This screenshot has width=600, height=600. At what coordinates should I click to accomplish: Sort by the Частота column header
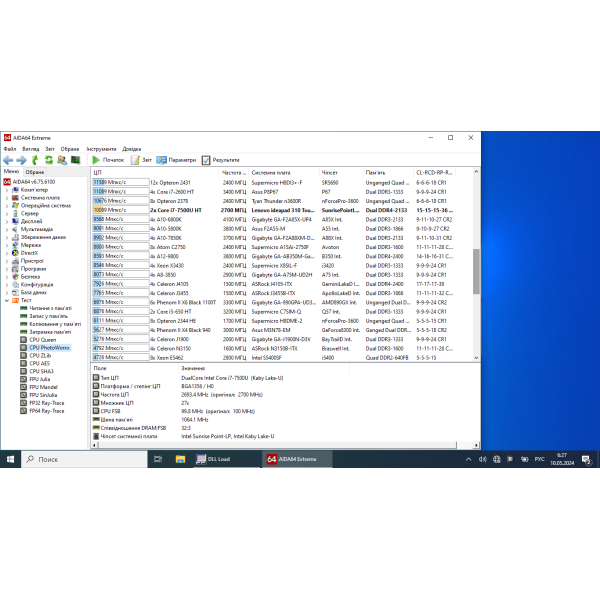[234, 173]
